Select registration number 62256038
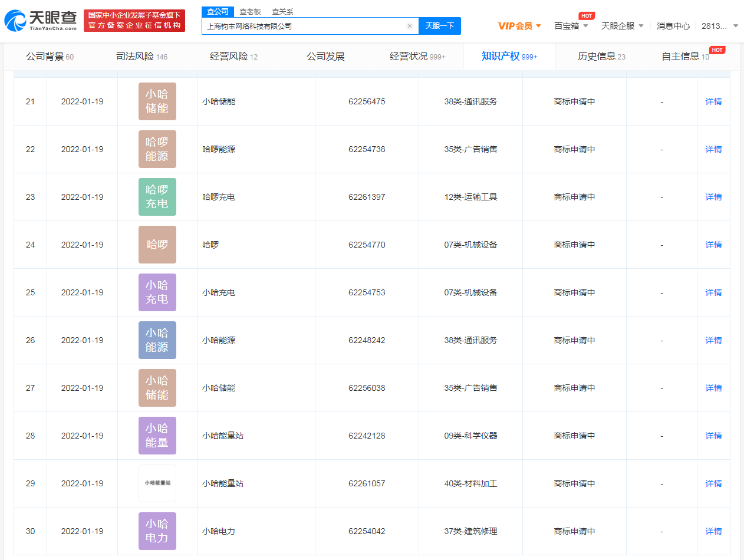This screenshot has height=560, width=744. click(x=367, y=388)
